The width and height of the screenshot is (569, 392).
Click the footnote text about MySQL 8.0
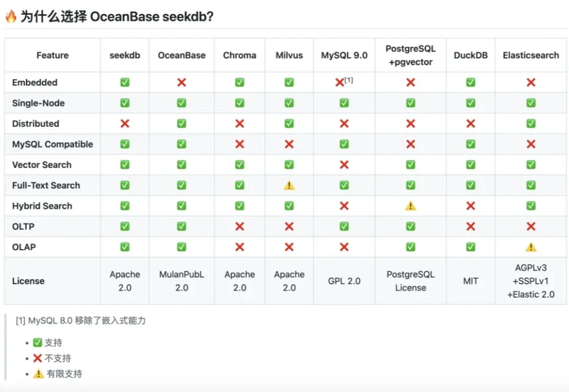81,320
